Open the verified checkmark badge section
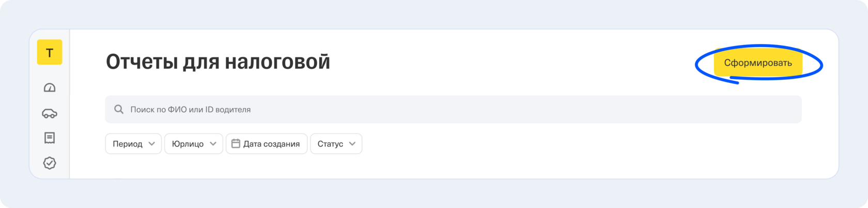868x208 pixels. pos(50,163)
